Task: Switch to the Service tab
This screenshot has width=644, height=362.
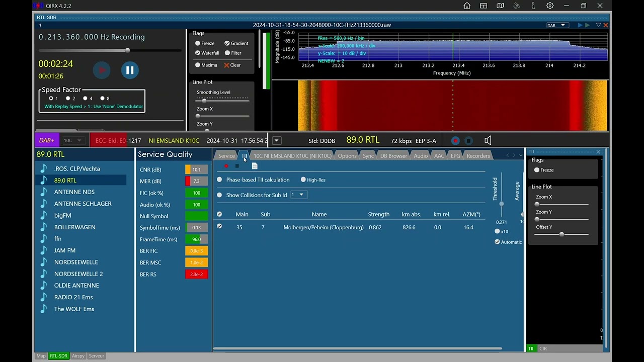Action: (226, 156)
